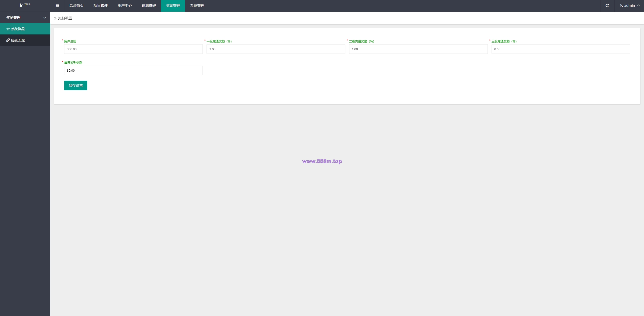This screenshot has width=644, height=316.
Task: Click the lc TP5.3 logo
Action: pyautogui.click(x=25, y=5)
